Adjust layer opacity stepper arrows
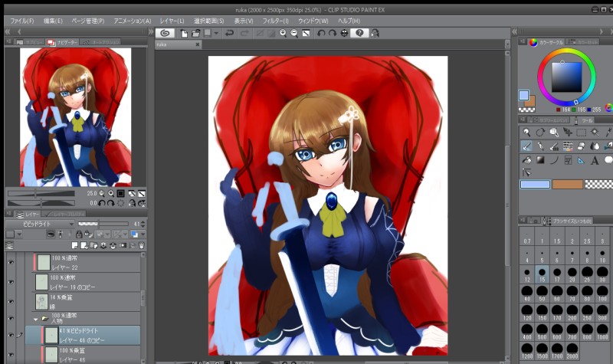This screenshot has height=364, width=613. pos(143,224)
